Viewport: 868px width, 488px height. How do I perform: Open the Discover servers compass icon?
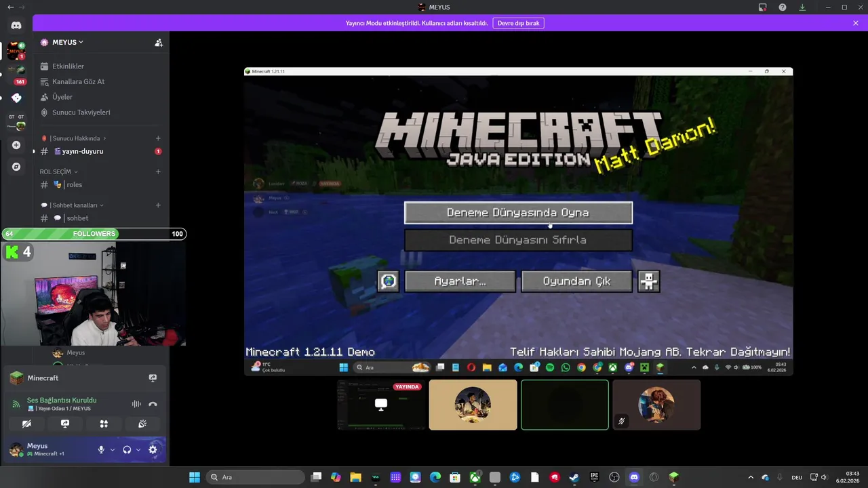[16, 167]
